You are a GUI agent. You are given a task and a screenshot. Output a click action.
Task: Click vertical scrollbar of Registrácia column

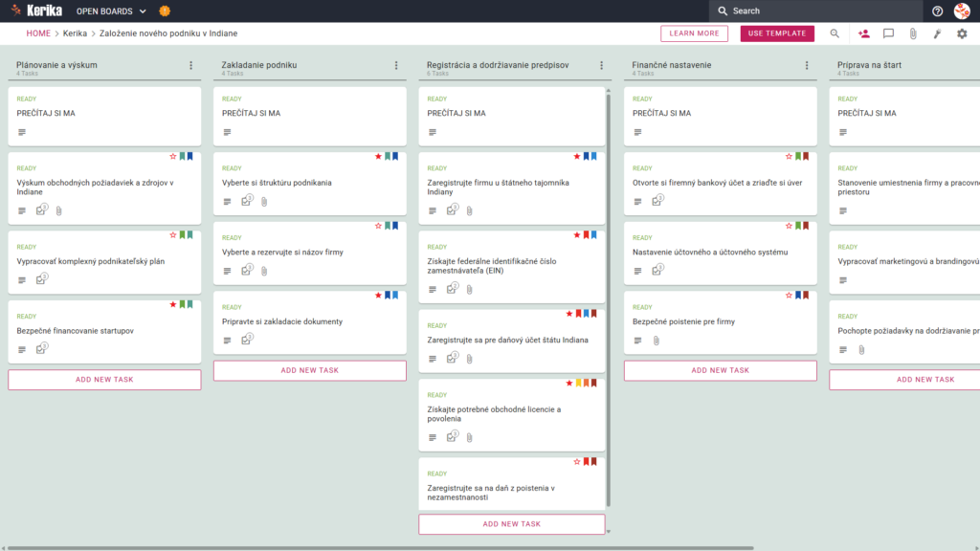click(609, 299)
